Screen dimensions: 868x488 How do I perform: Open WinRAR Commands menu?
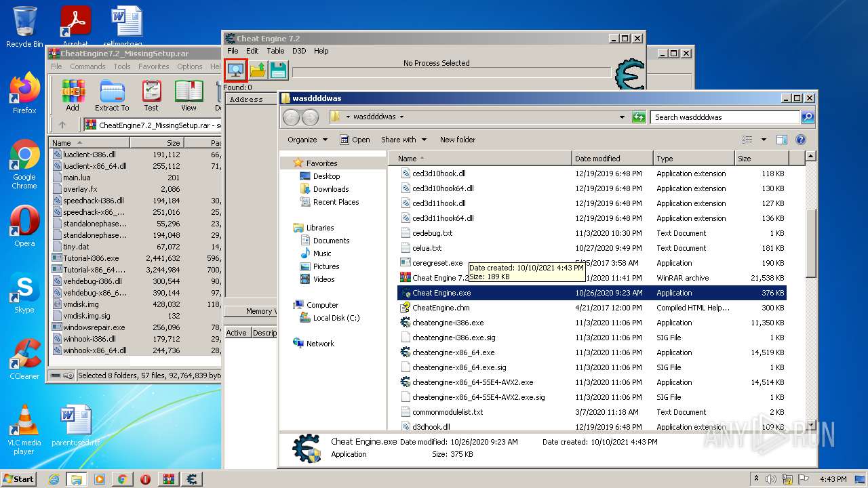tap(87, 66)
